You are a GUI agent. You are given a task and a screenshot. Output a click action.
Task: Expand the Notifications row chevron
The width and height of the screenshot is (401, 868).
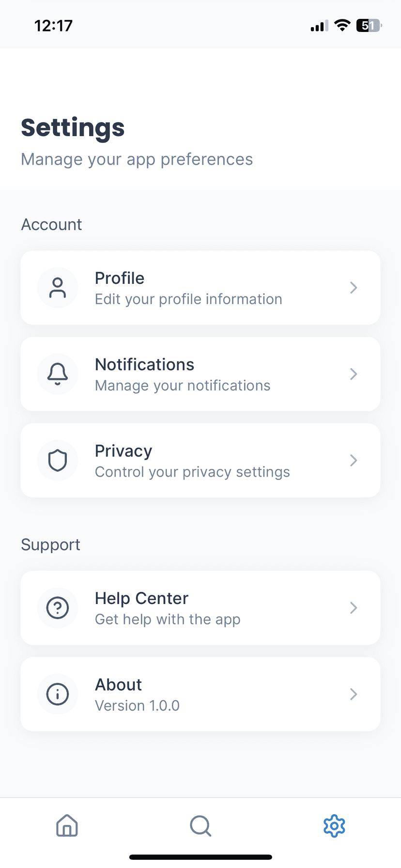(x=354, y=374)
